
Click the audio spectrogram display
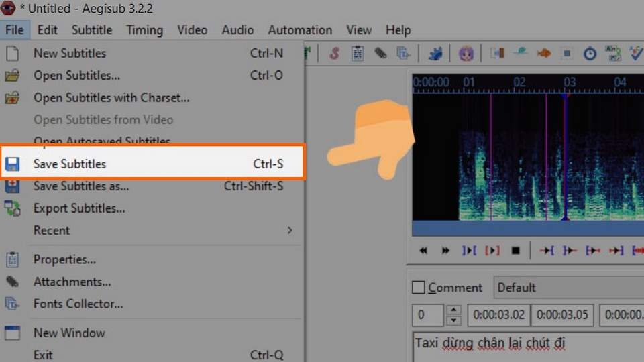point(528,157)
